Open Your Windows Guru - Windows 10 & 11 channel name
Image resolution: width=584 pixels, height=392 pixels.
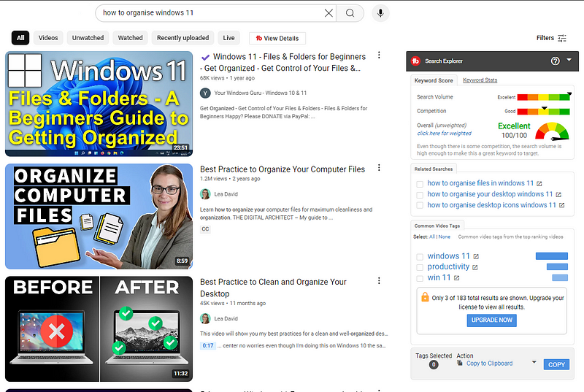point(261,93)
